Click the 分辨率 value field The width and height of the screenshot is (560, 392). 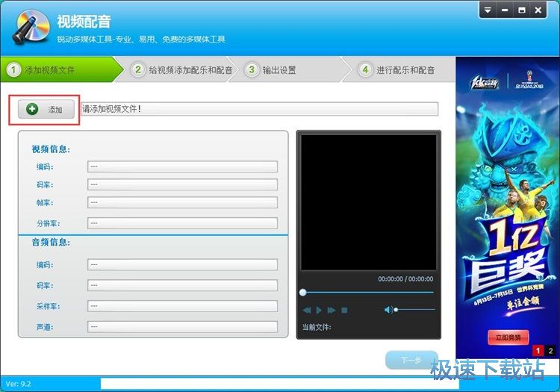[x=182, y=223]
